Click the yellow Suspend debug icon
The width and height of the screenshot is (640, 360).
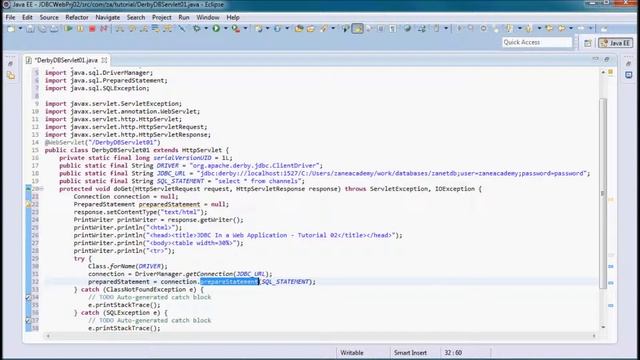(x=80, y=29)
